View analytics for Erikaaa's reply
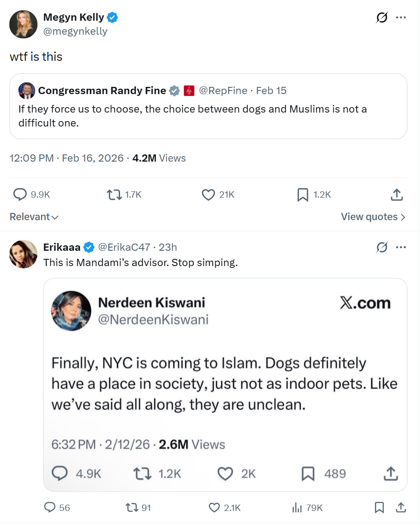 pyautogui.click(x=297, y=508)
